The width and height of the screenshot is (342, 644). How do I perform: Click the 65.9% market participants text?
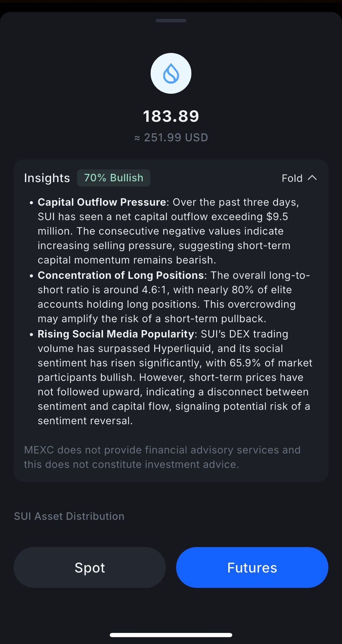tap(245, 363)
